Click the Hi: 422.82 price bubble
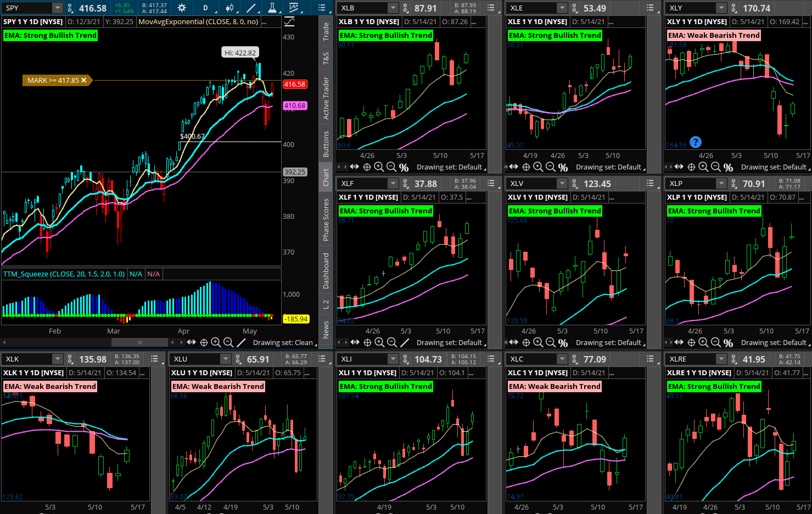The image size is (812, 514). click(x=240, y=53)
